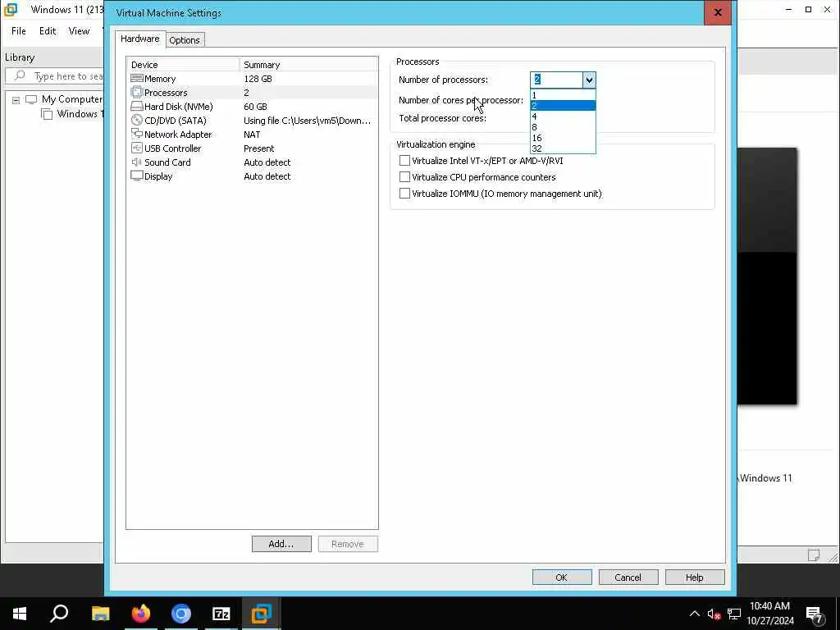The width and height of the screenshot is (840, 630).
Task: Click the Device column header
Action: pyautogui.click(x=183, y=64)
